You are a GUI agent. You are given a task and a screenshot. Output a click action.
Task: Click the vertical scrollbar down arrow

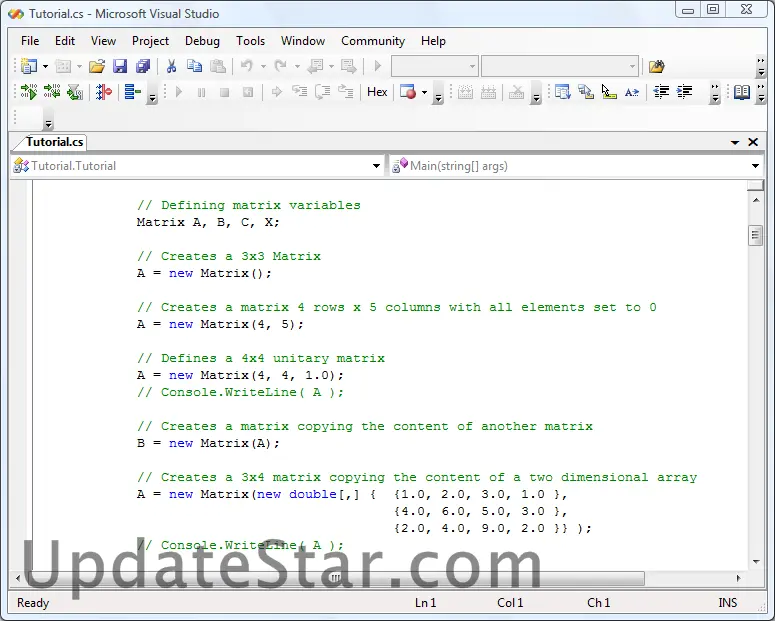[756, 562]
